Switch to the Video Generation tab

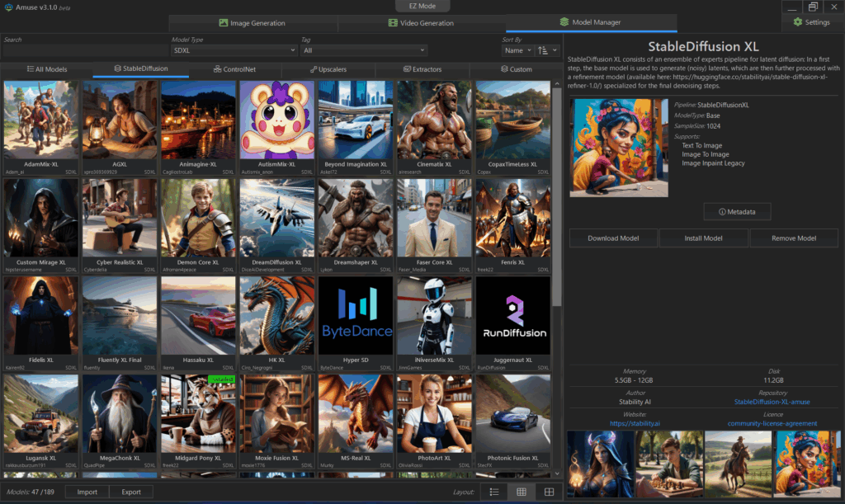pyautogui.click(x=422, y=23)
